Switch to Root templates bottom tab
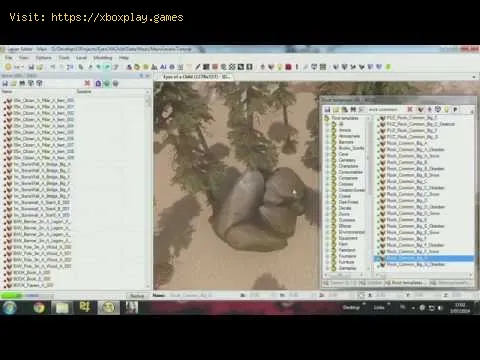 407,283
